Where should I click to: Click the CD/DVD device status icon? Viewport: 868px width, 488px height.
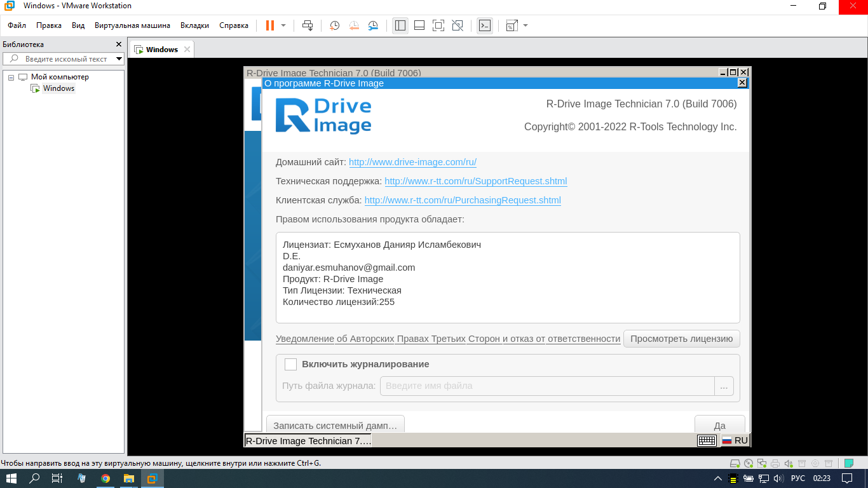coord(749,463)
